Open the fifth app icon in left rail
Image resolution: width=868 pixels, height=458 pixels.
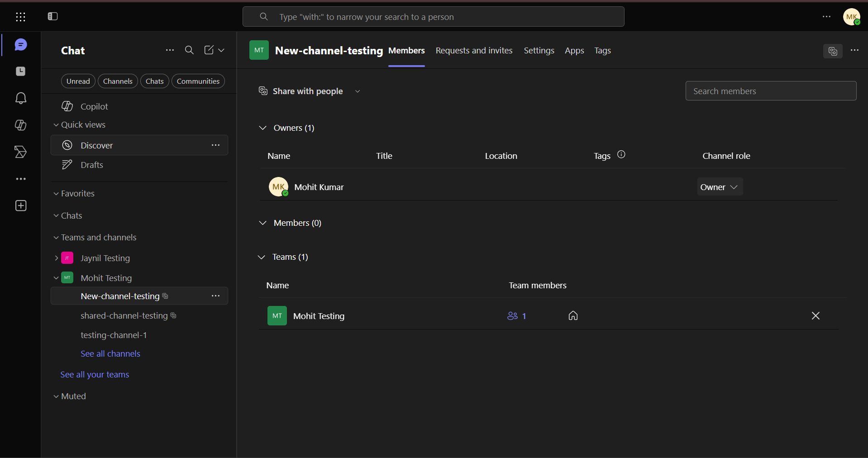(21, 152)
